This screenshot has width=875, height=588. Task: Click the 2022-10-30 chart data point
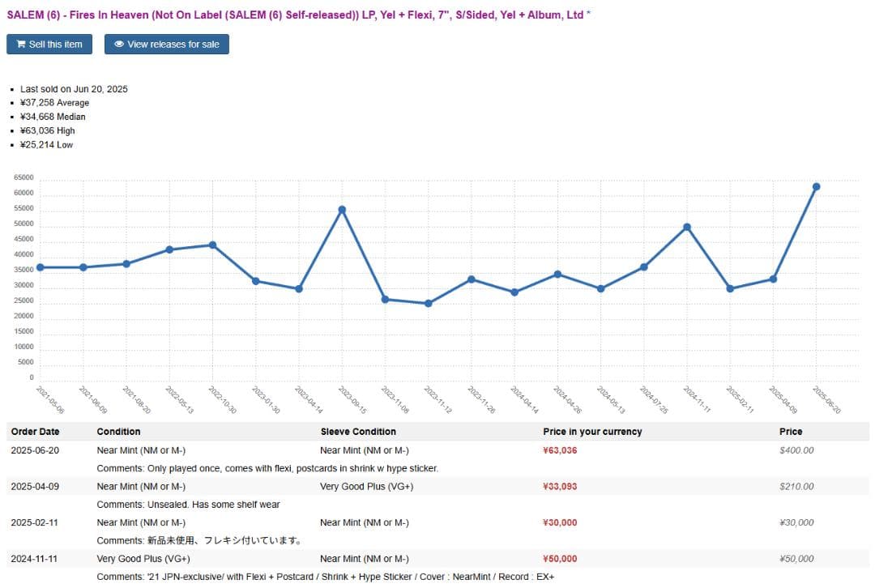point(212,245)
